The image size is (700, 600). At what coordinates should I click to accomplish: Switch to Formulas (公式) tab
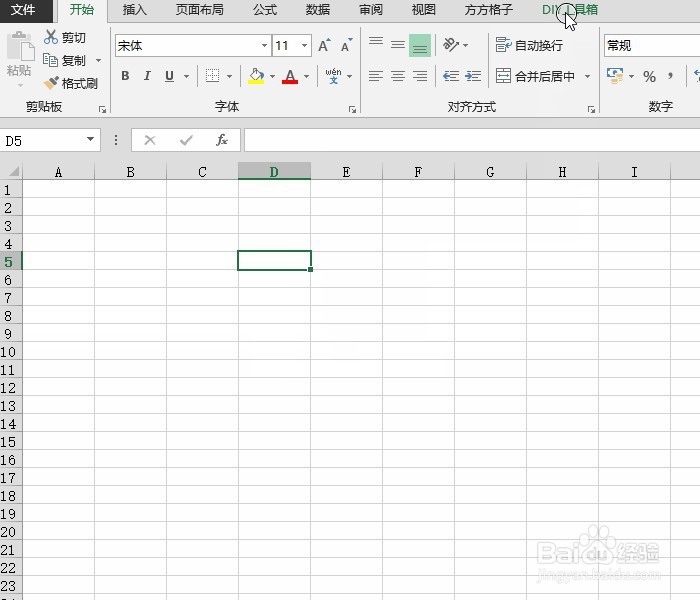(x=265, y=10)
